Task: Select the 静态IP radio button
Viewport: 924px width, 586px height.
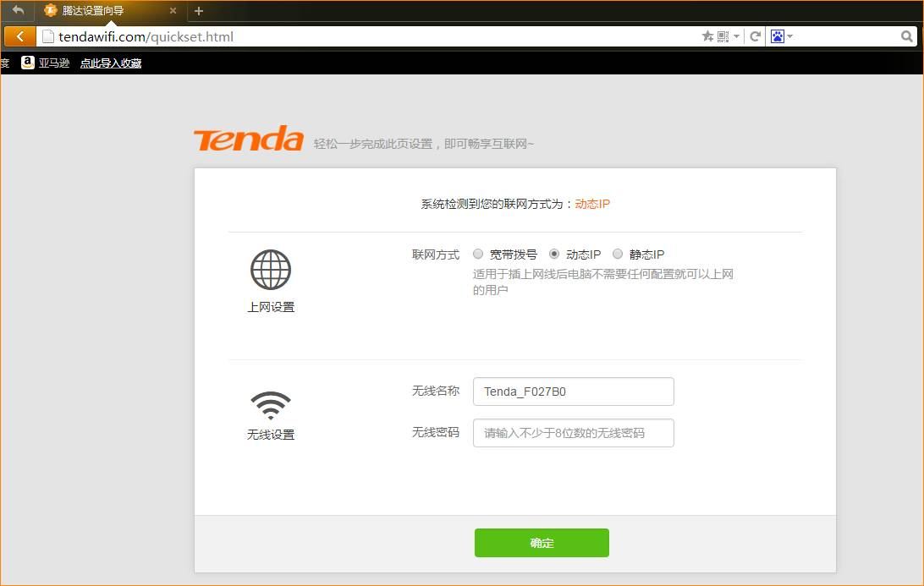Action: 618,254
